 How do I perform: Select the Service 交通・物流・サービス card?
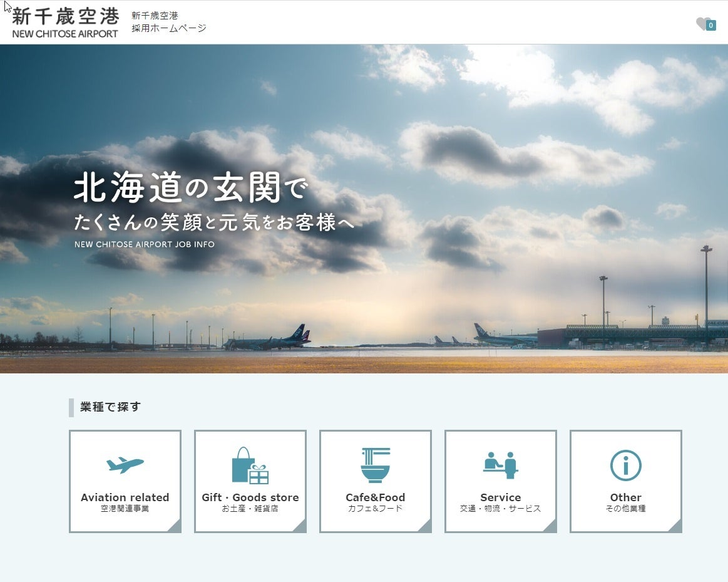point(500,481)
